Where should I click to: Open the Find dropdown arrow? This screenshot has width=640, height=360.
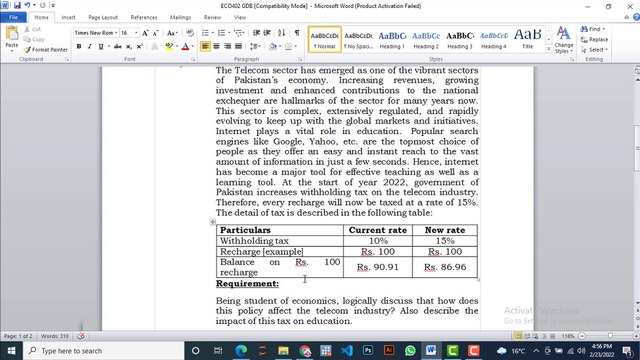pos(604,29)
